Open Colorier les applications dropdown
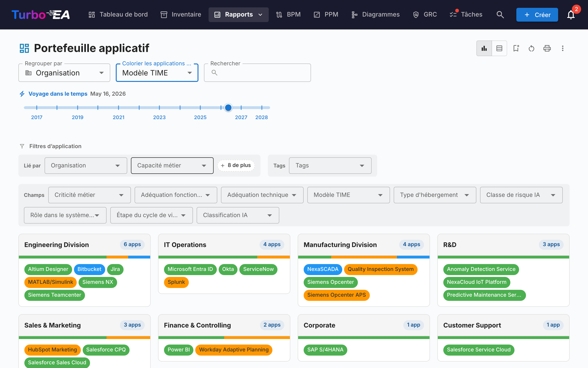The width and height of the screenshot is (588, 368). [157, 73]
